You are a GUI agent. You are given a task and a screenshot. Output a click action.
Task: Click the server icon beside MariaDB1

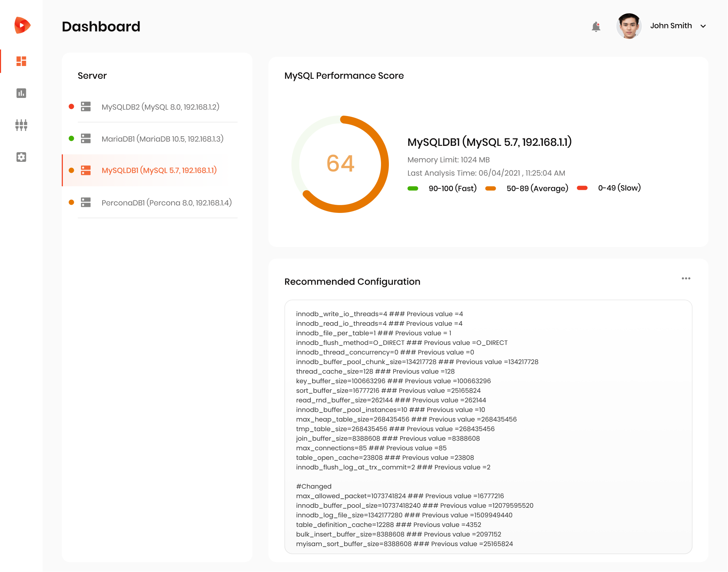pos(86,138)
